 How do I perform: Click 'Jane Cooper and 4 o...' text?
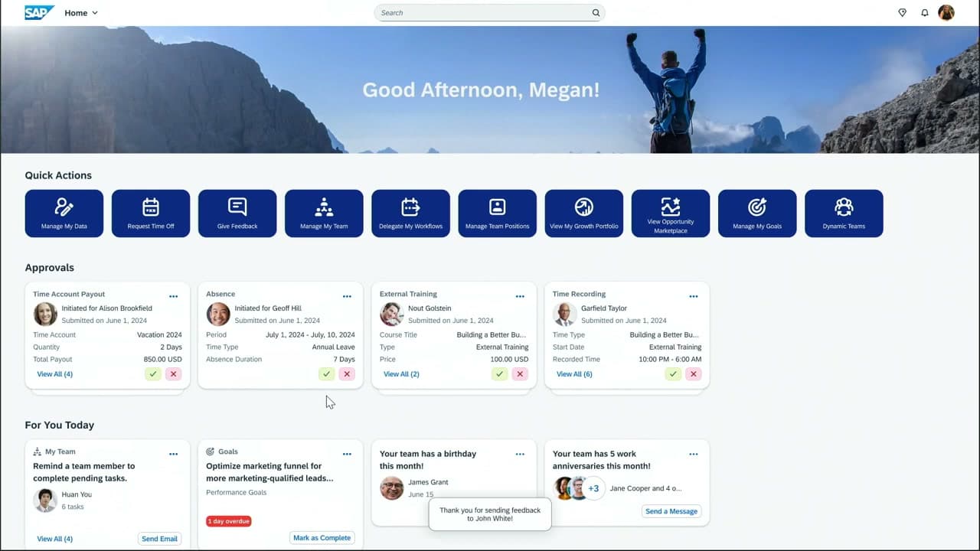point(645,488)
